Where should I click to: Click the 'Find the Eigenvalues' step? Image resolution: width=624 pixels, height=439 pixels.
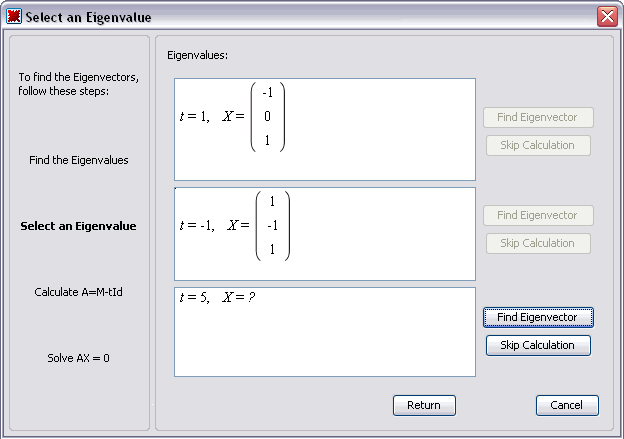coord(79,160)
